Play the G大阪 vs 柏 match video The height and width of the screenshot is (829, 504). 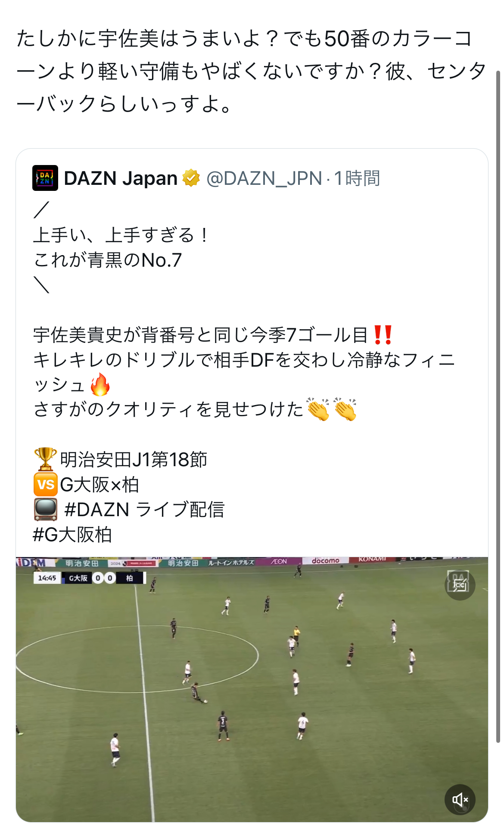tap(252, 689)
